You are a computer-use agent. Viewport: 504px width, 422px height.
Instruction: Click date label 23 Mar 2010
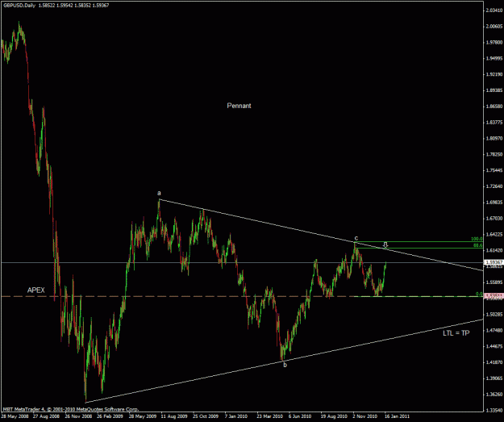pos(270,416)
